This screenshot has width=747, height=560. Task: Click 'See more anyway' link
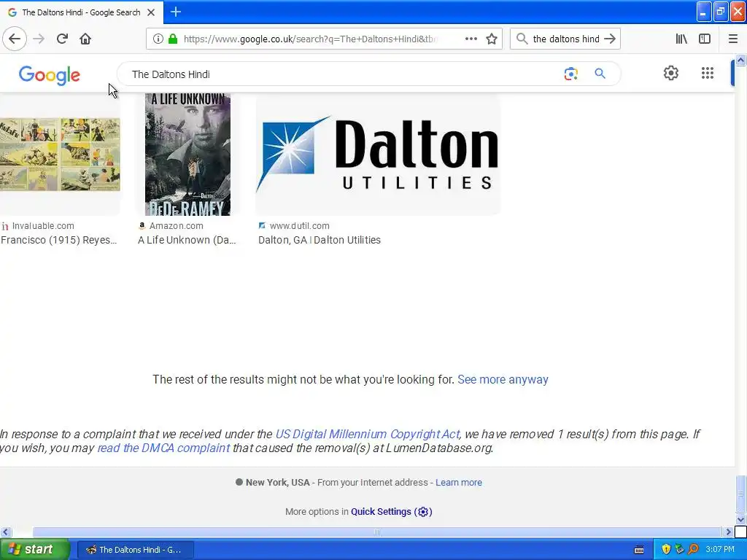click(x=503, y=379)
